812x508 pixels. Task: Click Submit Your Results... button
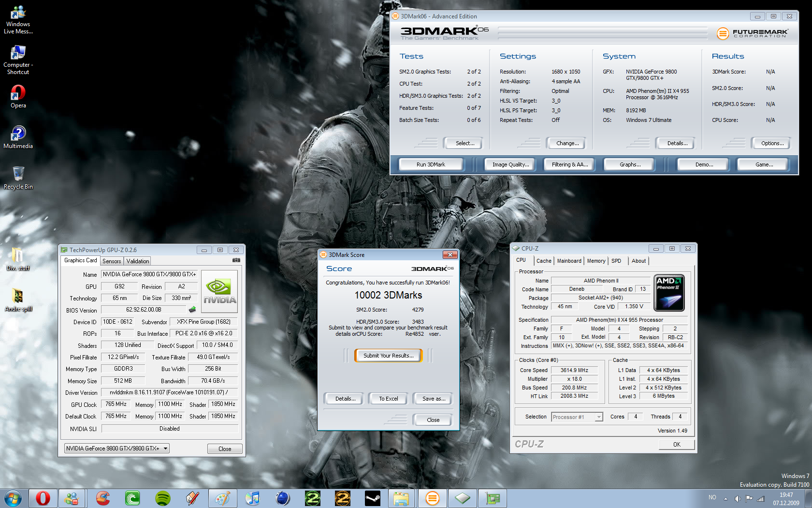pos(389,356)
